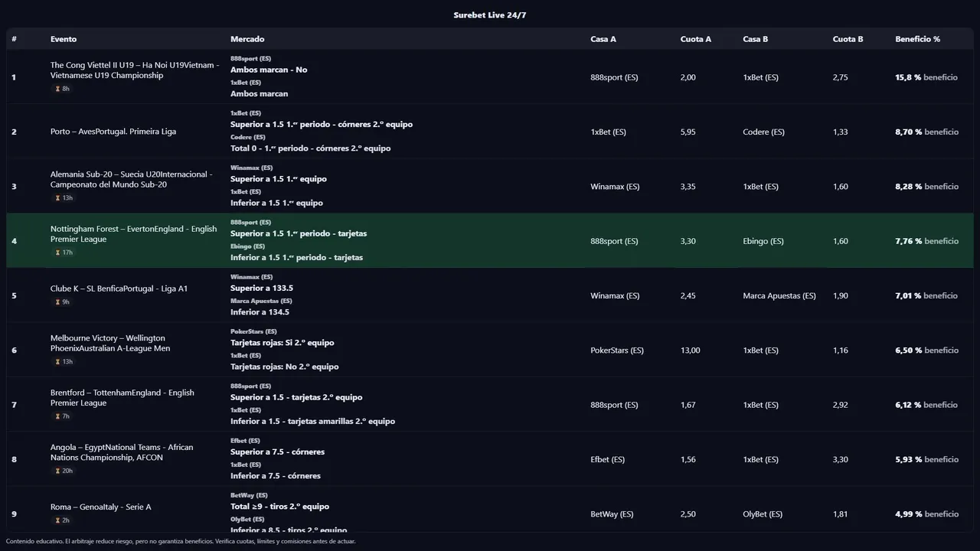
Task: Sort by the Beneficio % column header
Action: pyautogui.click(x=917, y=39)
